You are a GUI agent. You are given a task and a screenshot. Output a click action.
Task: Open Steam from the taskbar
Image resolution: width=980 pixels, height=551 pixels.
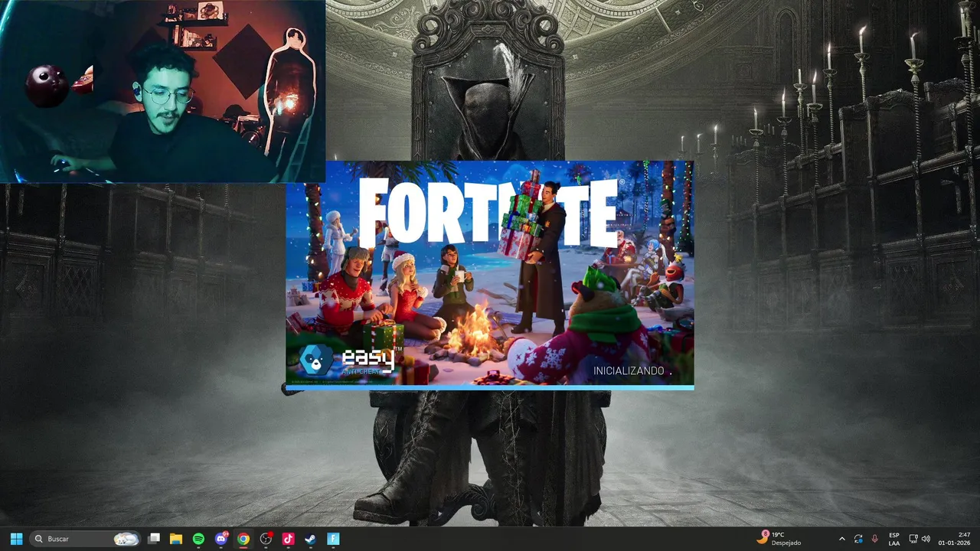[310, 539]
